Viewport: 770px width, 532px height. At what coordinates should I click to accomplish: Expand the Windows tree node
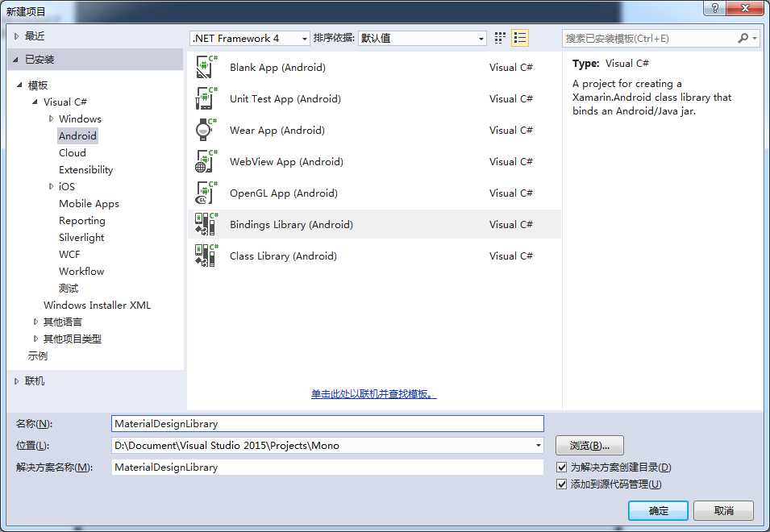(x=51, y=118)
